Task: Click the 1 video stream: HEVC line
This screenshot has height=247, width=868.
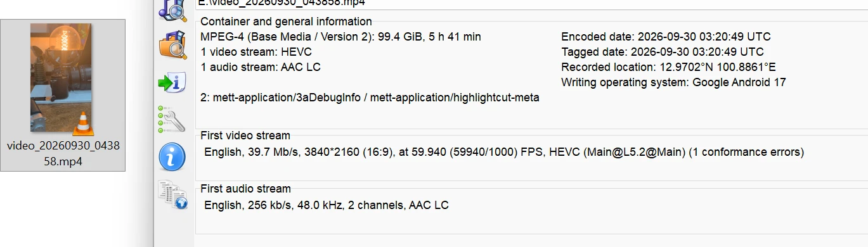Action: pos(256,52)
